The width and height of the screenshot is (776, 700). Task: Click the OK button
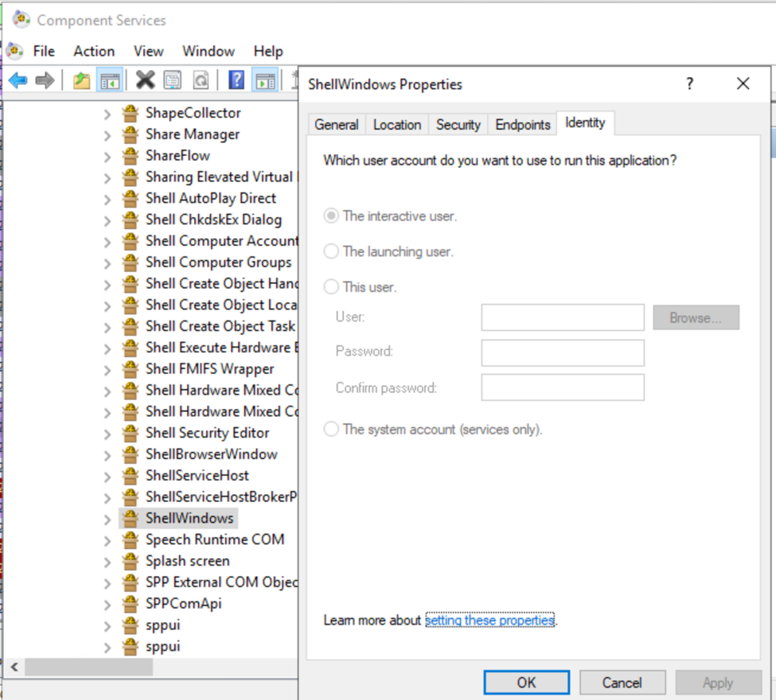[x=527, y=682]
